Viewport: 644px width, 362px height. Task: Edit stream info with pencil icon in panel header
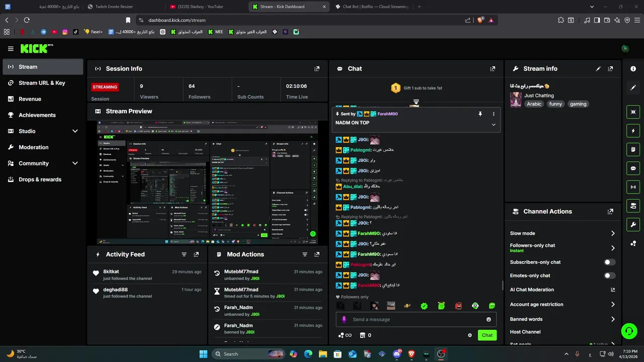598,69
